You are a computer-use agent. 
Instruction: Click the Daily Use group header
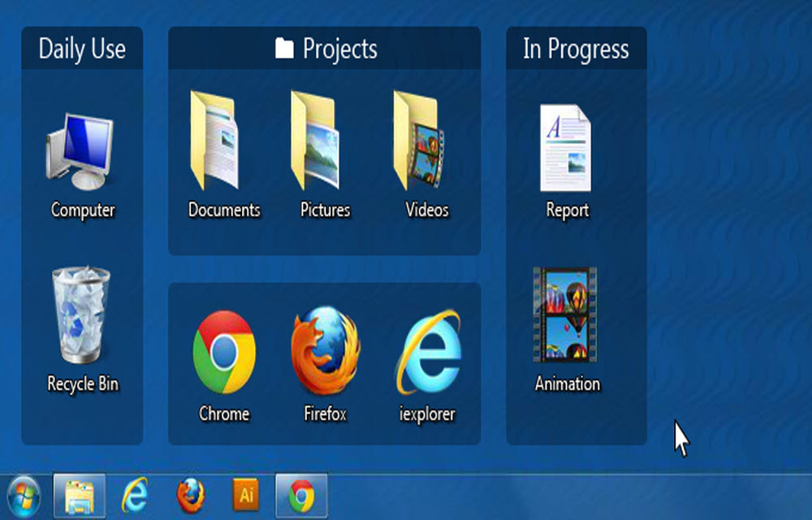click(x=81, y=49)
